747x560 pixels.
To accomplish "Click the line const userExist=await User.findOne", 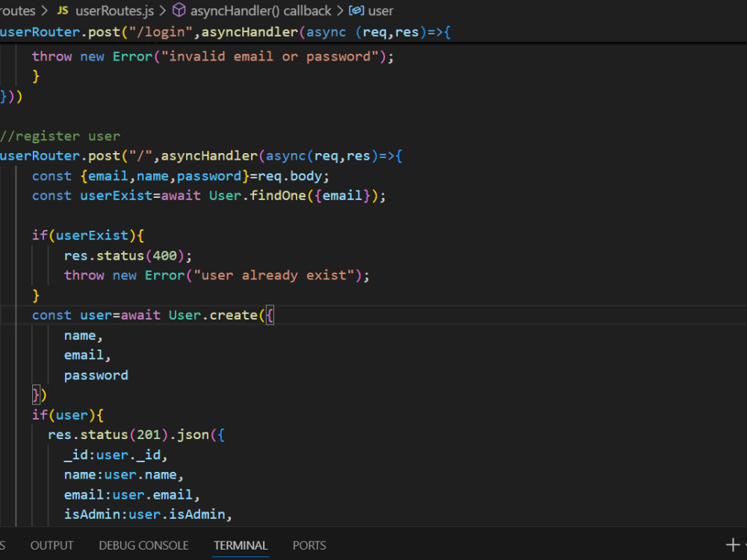I will click(x=208, y=196).
